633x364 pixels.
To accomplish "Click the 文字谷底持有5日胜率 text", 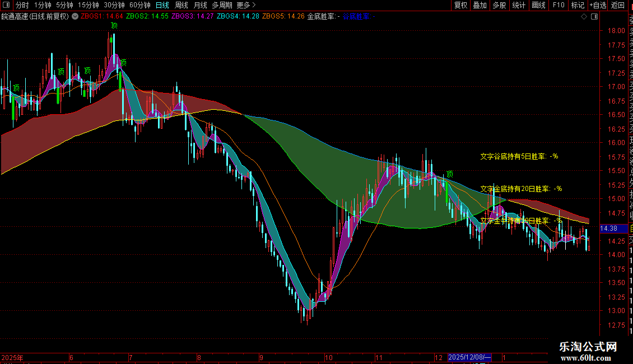I will click(x=519, y=156).
